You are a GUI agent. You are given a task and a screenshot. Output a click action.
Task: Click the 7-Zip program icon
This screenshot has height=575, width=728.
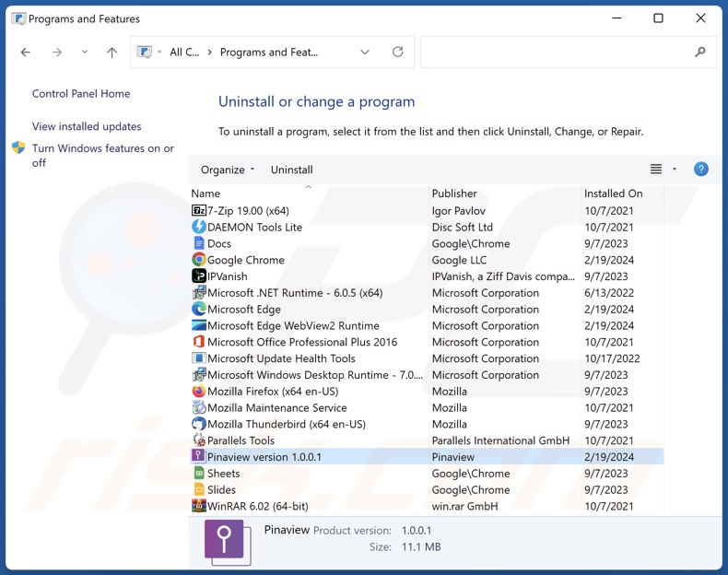[199, 211]
